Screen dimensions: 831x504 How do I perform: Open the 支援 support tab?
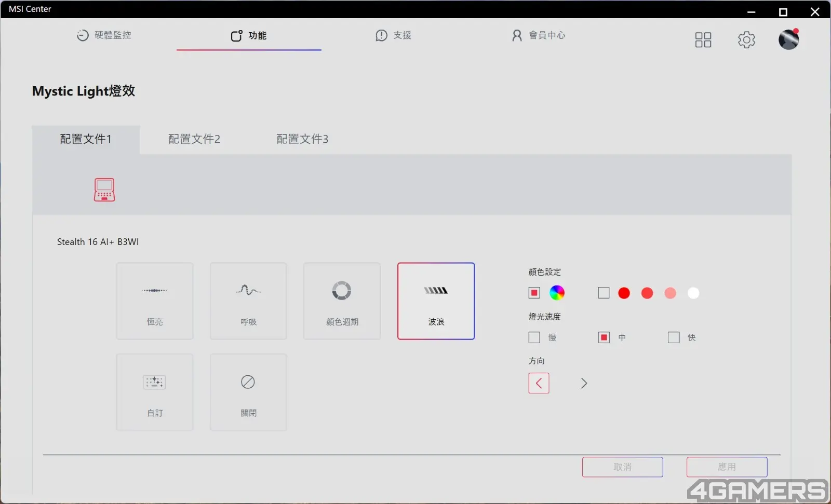click(394, 35)
